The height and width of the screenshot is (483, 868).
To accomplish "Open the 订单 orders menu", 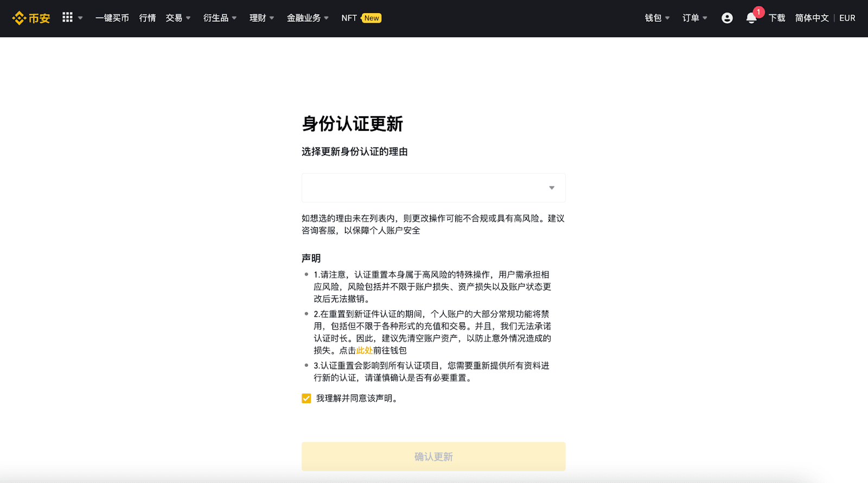I will (694, 18).
